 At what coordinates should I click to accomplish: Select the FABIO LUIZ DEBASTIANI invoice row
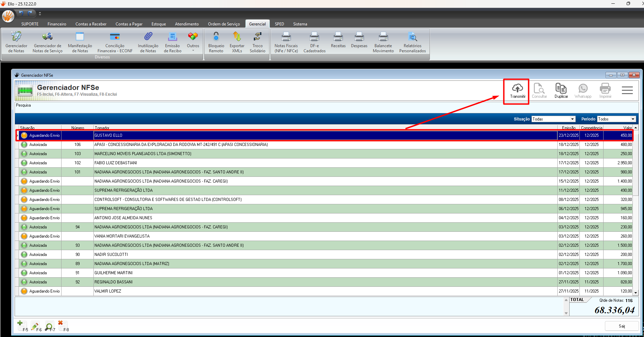[116, 163]
